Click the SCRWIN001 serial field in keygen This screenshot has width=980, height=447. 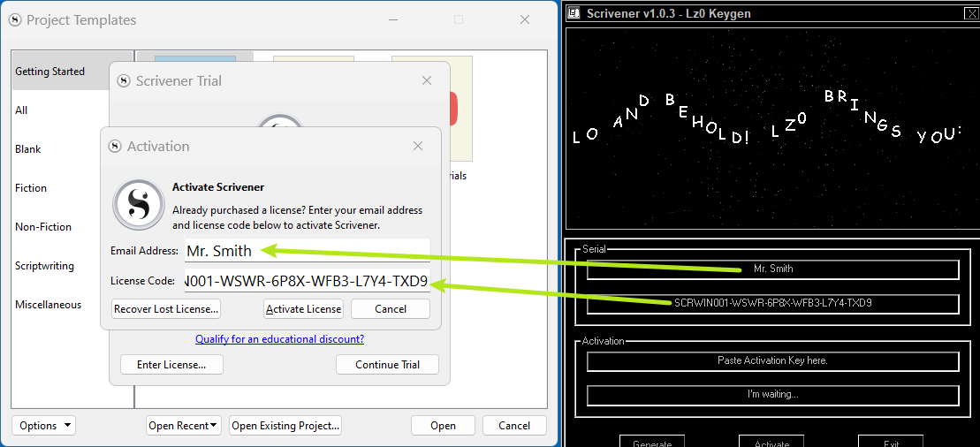[772, 303]
